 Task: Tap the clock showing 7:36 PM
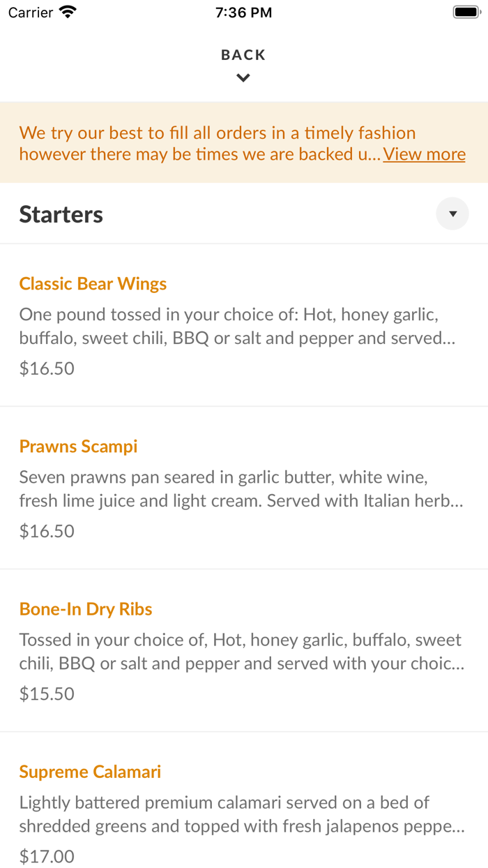[x=243, y=12]
